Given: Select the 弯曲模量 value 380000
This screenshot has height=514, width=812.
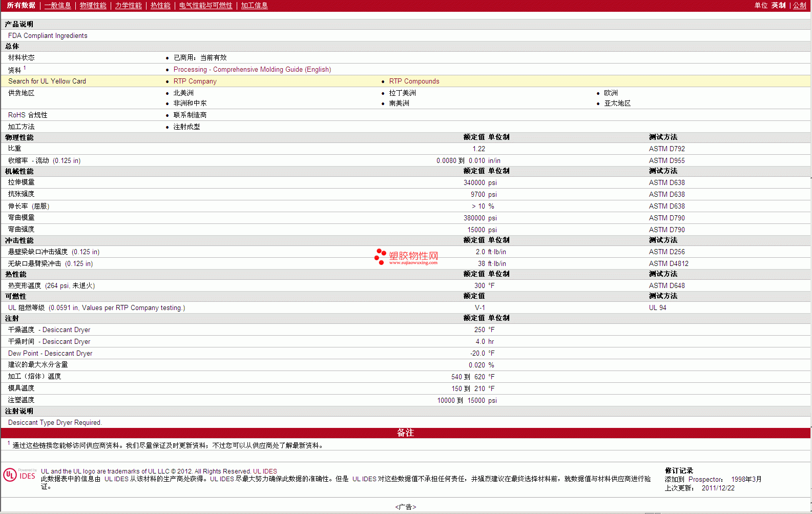Looking at the screenshot, I should click(x=474, y=218).
